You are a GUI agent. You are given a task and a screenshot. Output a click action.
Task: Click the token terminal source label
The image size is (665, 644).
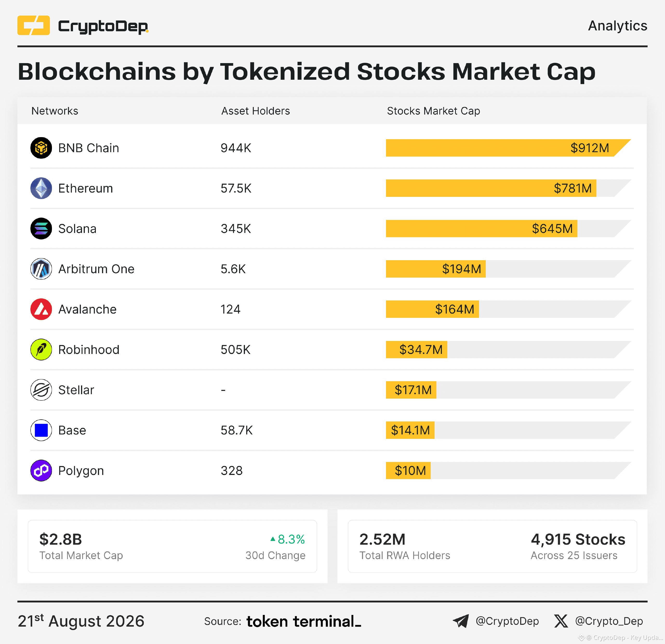[304, 621]
